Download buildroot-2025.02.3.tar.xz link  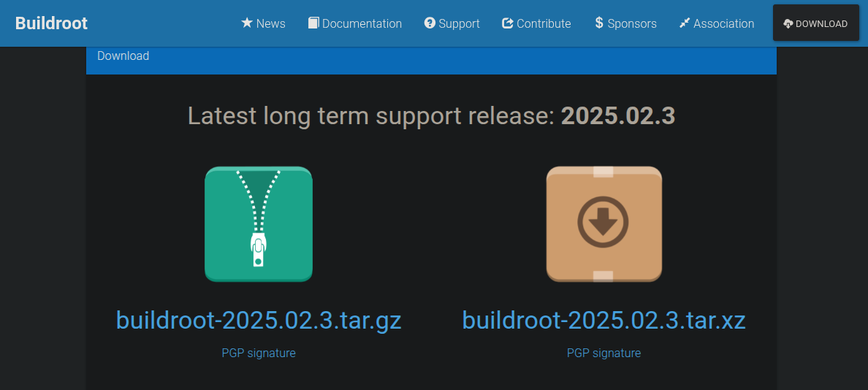(604, 321)
